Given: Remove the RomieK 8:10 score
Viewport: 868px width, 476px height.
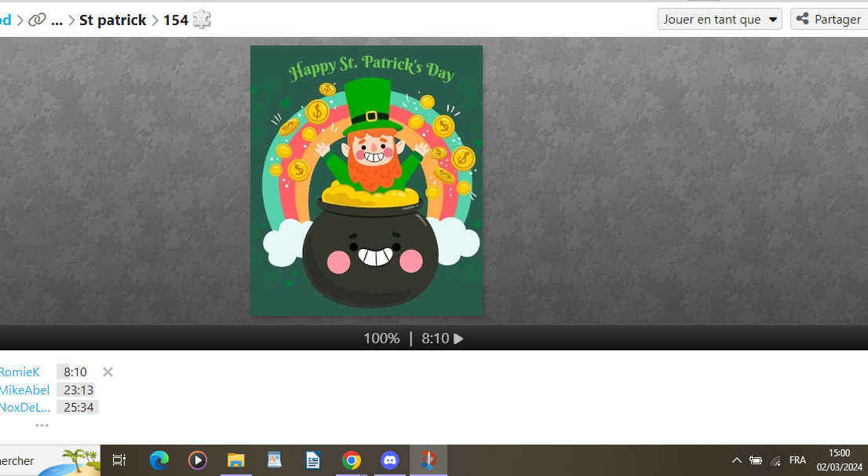Looking at the screenshot, I should (108, 372).
